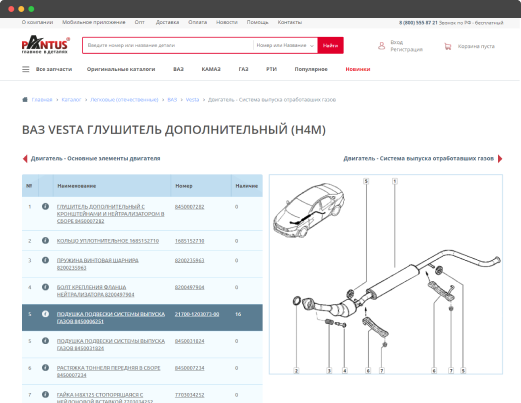Image resolution: width=521 pixels, height=403 pixels.
Task: Click the Регистрация link
Action: pyautogui.click(x=407, y=49)
